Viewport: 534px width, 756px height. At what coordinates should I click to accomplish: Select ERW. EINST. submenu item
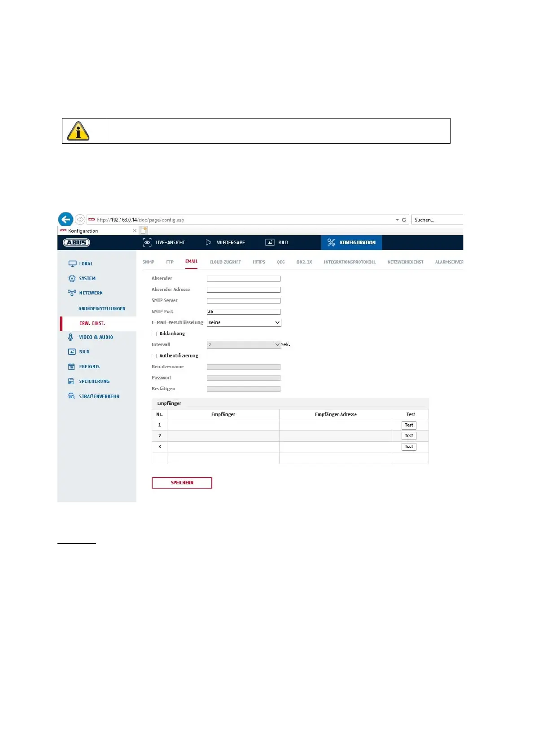(92, 323)
